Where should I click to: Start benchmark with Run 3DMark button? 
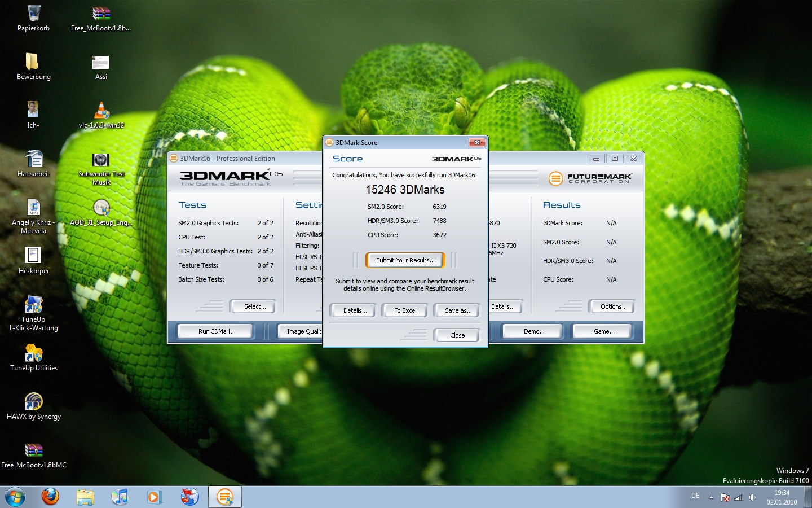[215, 331]
